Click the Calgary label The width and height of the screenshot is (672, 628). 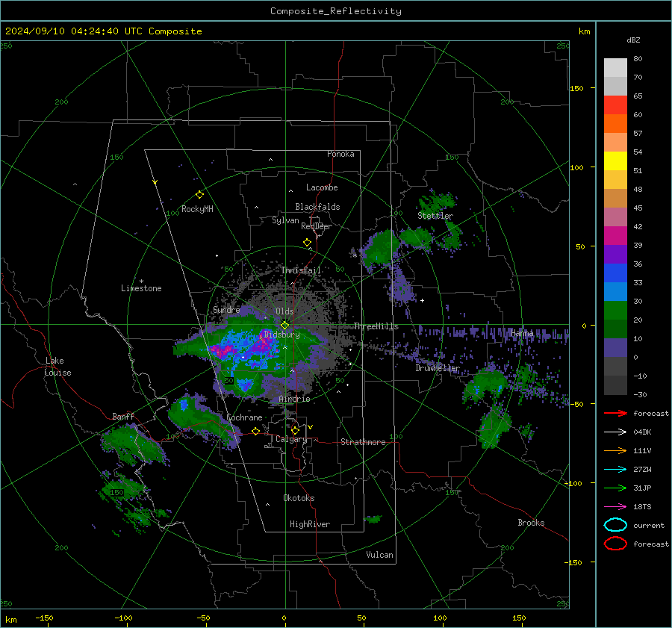[291, 439]
